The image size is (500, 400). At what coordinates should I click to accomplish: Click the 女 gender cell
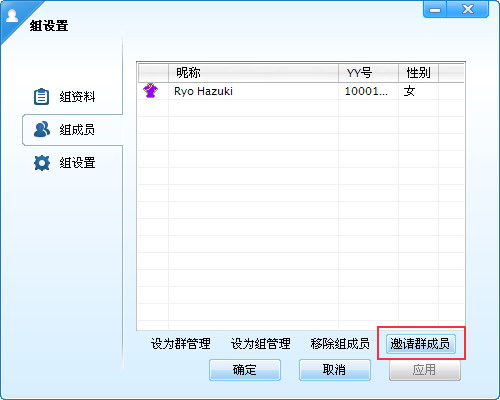tap(418, 91)
